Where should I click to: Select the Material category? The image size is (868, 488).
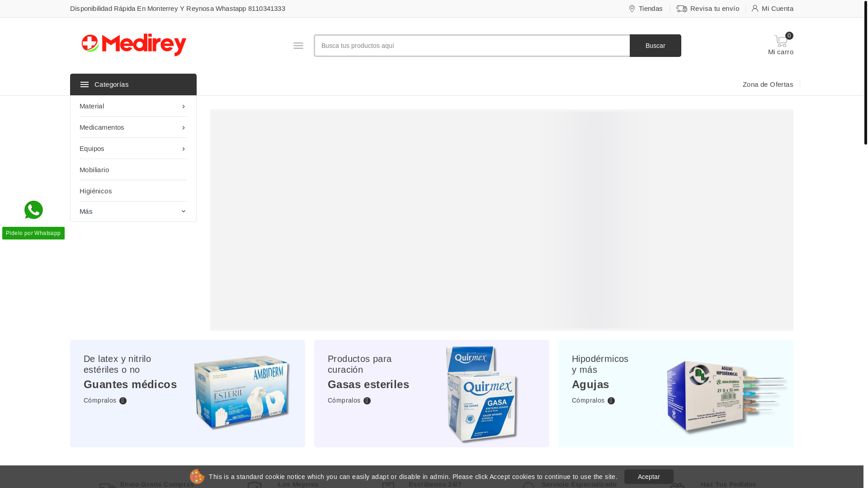click(x=133, y=106)
